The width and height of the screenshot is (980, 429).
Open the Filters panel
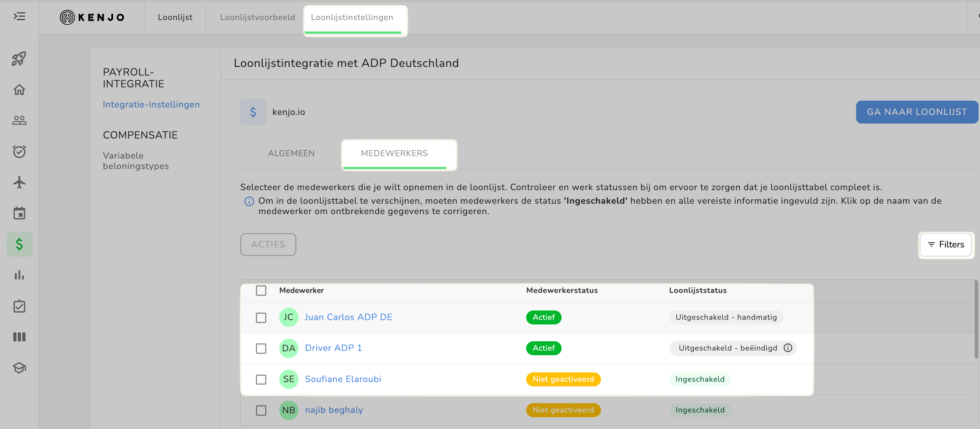click(946, 244)
